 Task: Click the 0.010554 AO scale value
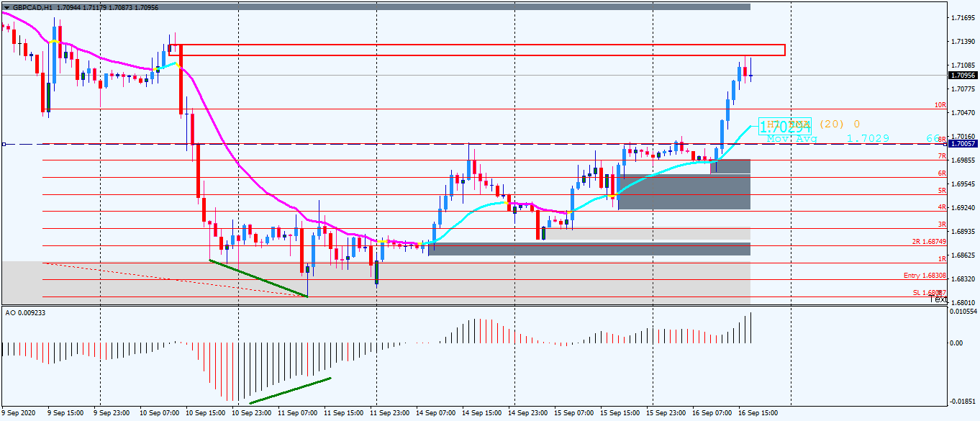pyautogui.click(x=964, y=312)
